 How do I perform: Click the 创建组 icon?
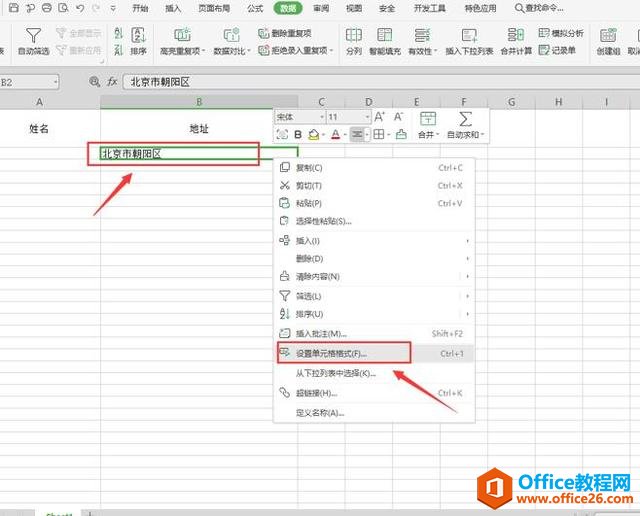coord(608,36)
